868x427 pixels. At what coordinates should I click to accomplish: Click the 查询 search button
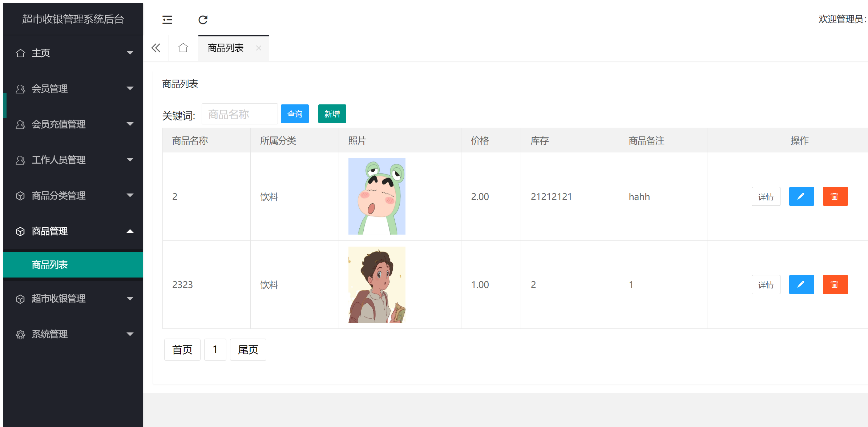point(295,114)
